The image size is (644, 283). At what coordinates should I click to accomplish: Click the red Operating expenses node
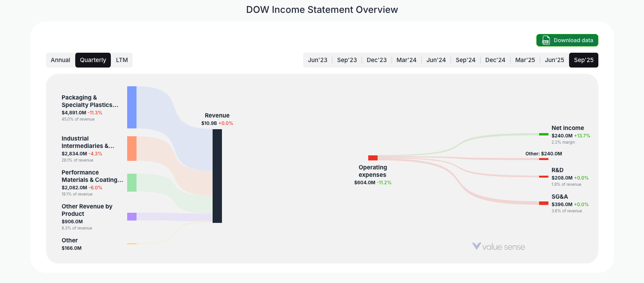click(x=373, y=158)
